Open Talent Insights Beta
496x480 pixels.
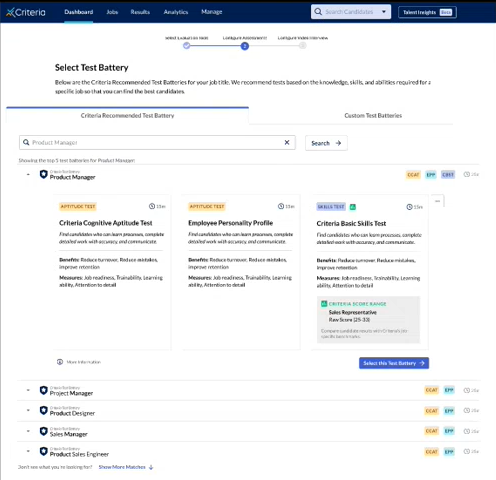pyautogui.click(x=427, y=12)
